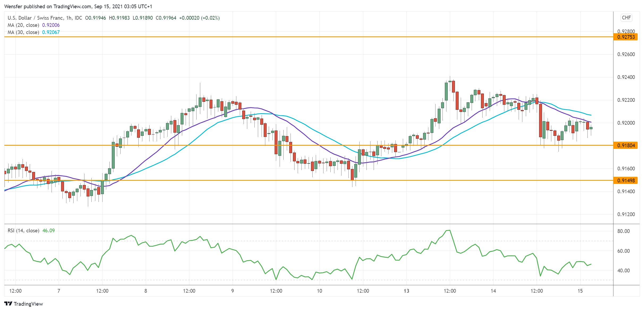Click the TradingView logo at bottom left

(24, 304)
